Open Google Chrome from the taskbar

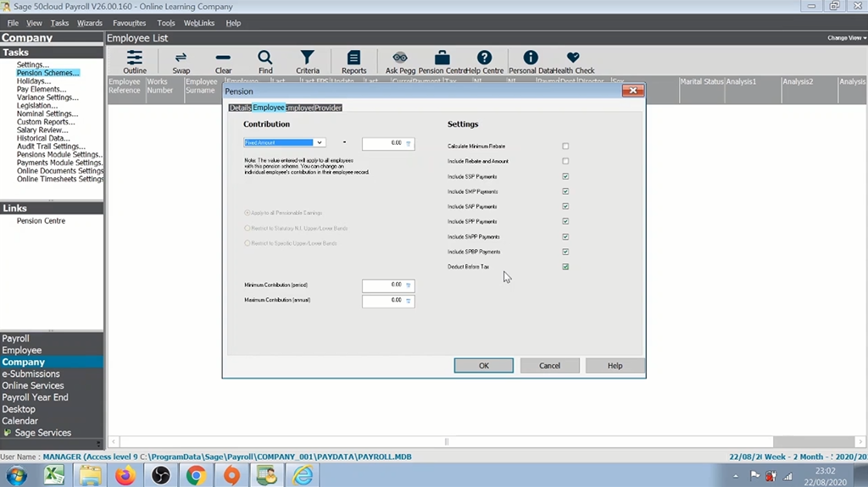point(196,475)
